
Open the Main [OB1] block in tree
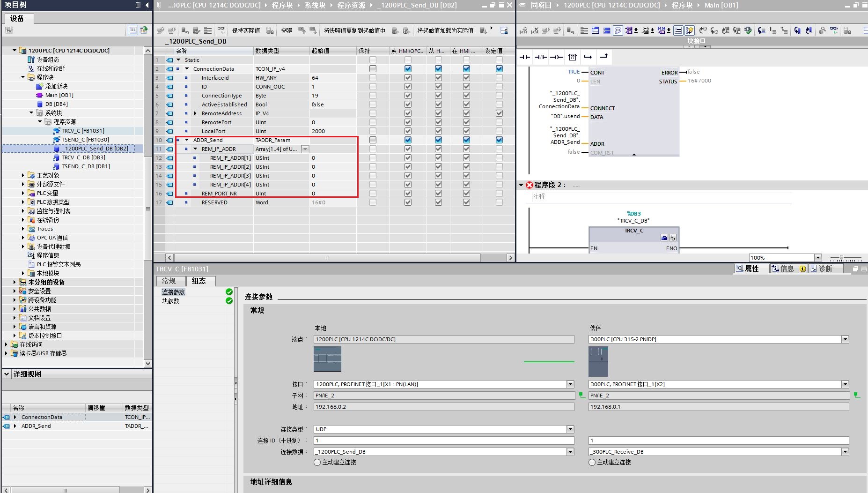click(59, 95)
